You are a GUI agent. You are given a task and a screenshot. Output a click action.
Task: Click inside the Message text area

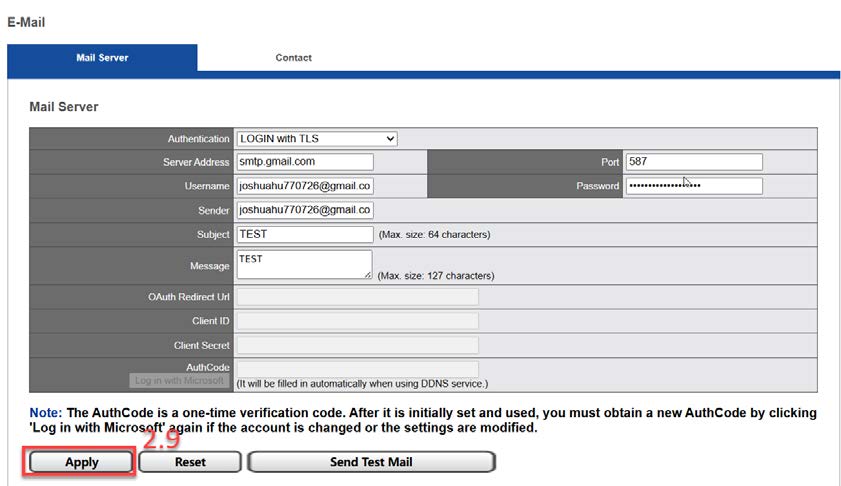pyautogui.click(x=304, y=264)
